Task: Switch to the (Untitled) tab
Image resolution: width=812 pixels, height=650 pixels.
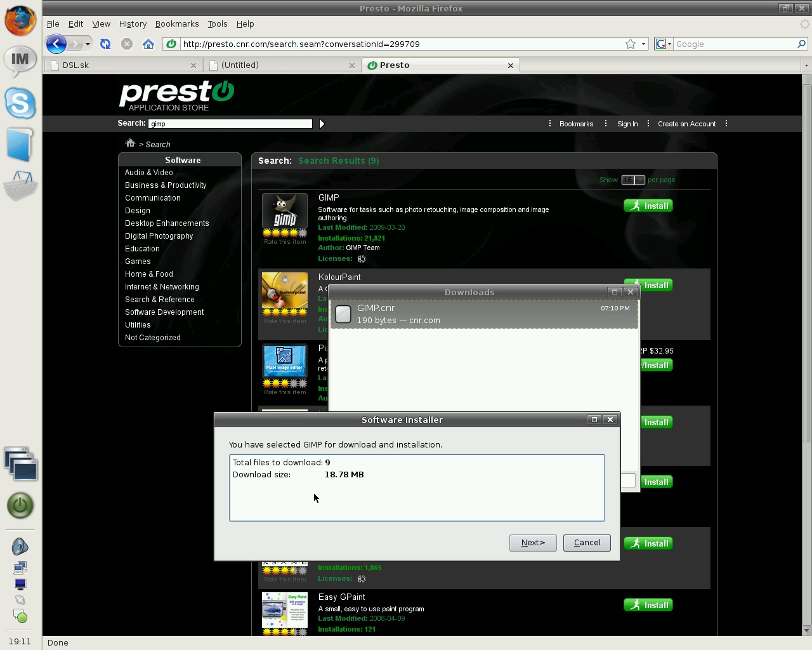Action: pos(282,65)
